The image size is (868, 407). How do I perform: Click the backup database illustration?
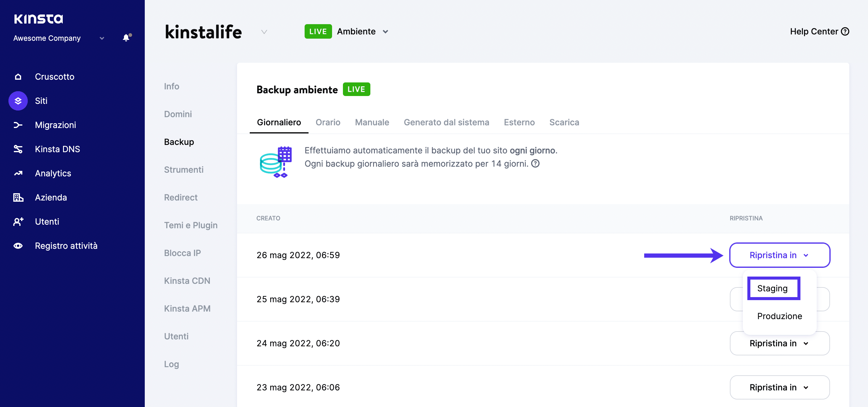276,162
